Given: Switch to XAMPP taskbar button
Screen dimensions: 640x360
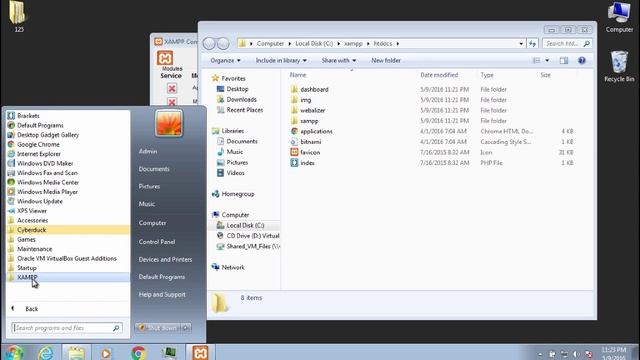Looking at the screenshot, I should tap(200, 353).
